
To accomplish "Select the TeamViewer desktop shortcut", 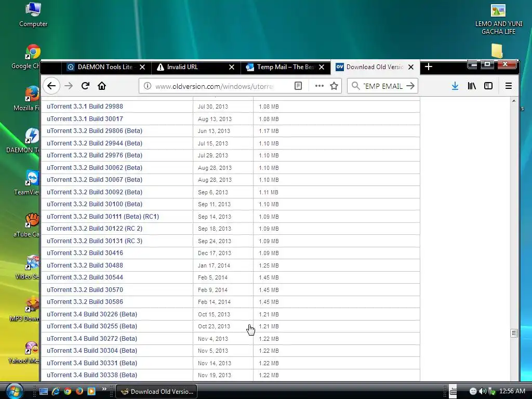I will [28, 183].
